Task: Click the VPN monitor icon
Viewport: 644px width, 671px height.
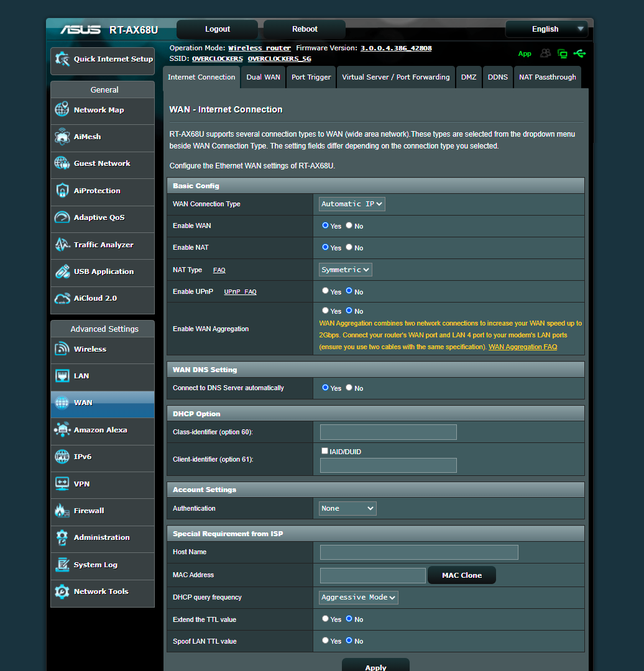Action: (x=62, y=483)
